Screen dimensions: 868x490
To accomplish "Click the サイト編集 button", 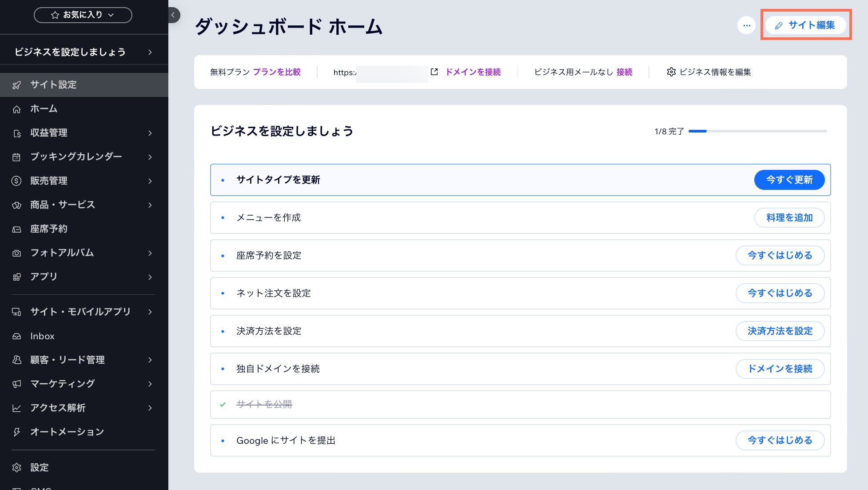I will (805, 25).
